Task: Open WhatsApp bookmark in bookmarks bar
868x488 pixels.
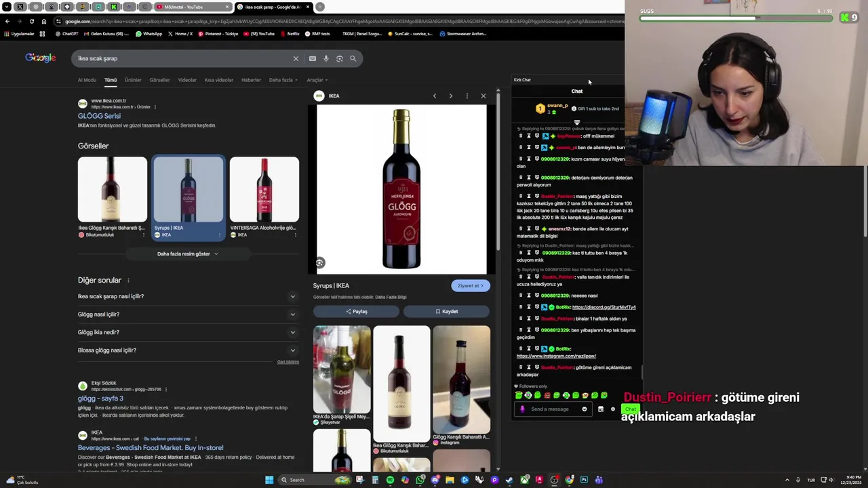Action: pos(149,33)
